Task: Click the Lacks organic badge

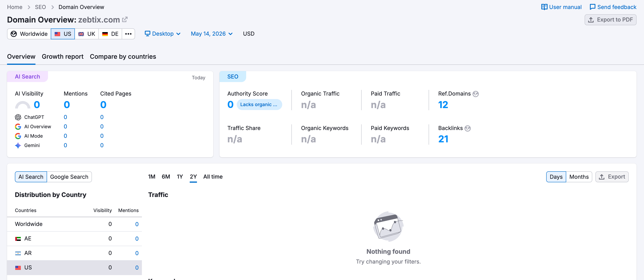Action: (x=259, y=105)
